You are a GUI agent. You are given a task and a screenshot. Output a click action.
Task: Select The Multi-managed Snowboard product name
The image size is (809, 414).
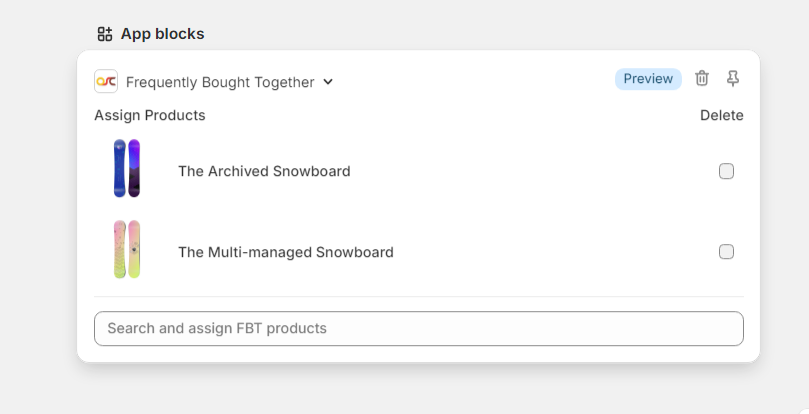(286, 252)
